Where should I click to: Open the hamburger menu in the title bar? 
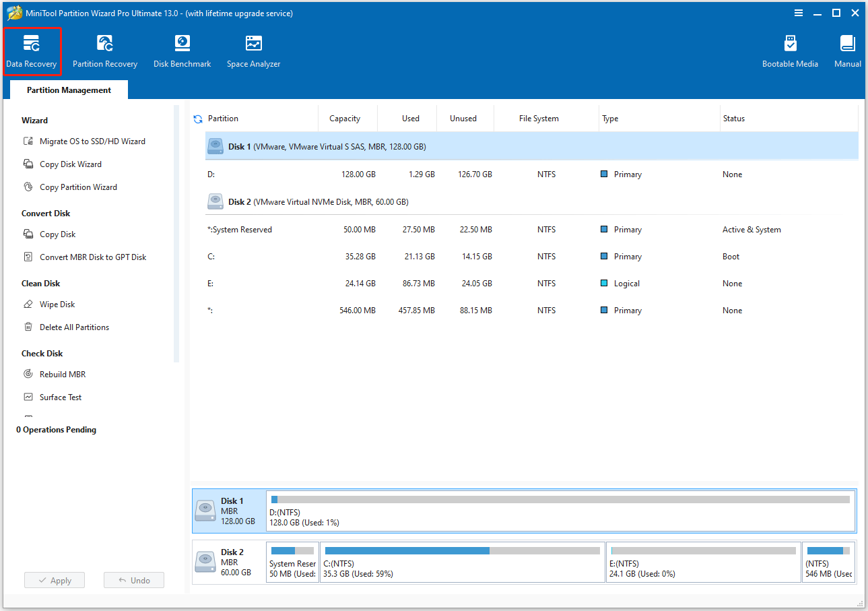(798, 12)
